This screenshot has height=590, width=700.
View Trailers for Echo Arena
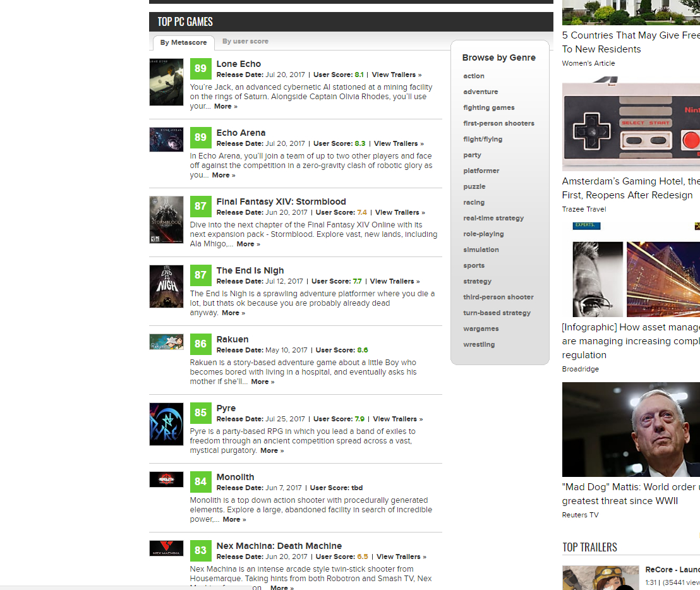pyautogui.click(x=399, y=143)
